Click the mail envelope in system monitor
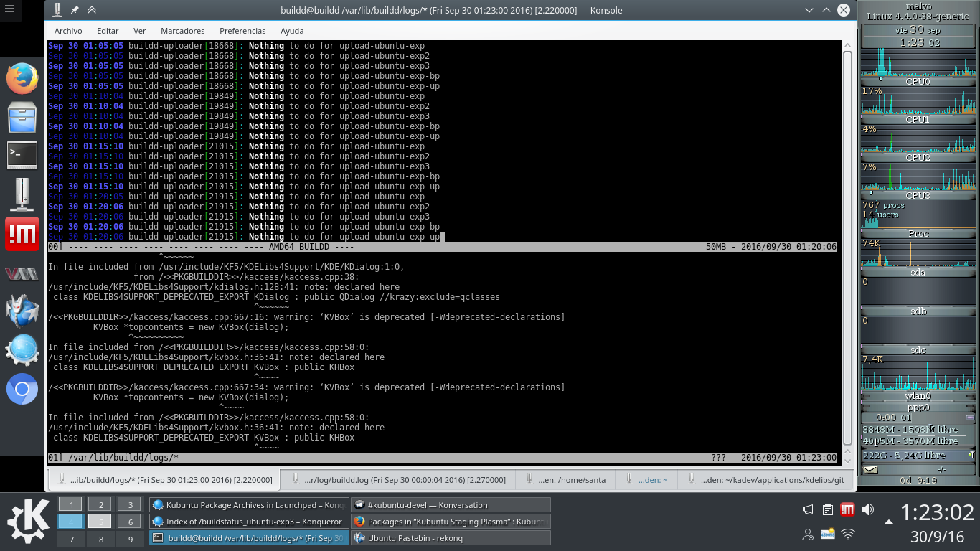This screenshot has width=980, height=551. [x=870, y=470]
